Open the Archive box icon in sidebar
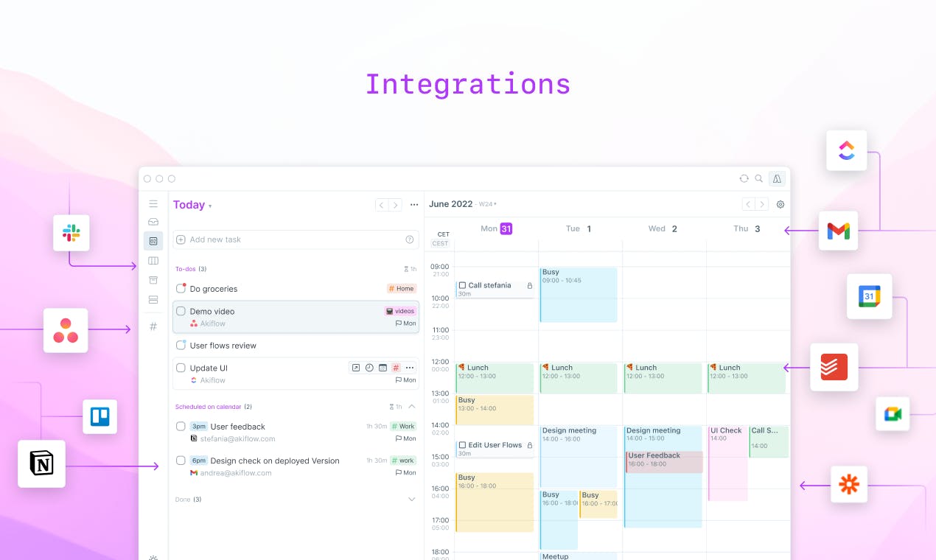This screenshot has height=560, width=936. pos(153,280)
